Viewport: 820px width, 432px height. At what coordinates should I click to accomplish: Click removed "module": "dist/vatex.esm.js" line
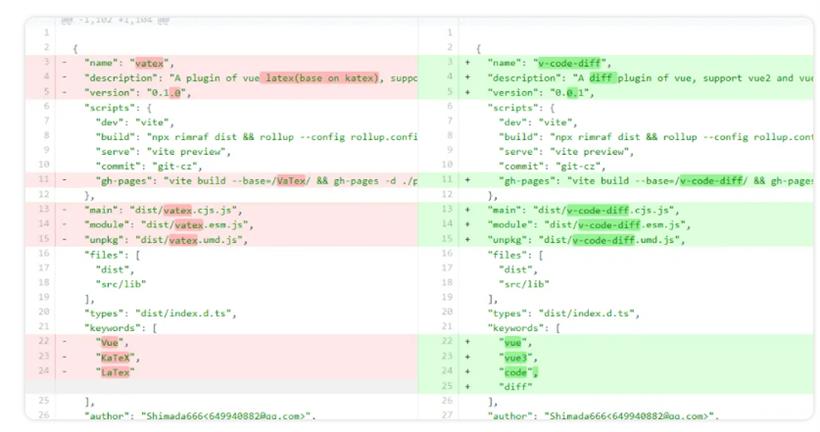pyautogui.click(x=221, y=225)
